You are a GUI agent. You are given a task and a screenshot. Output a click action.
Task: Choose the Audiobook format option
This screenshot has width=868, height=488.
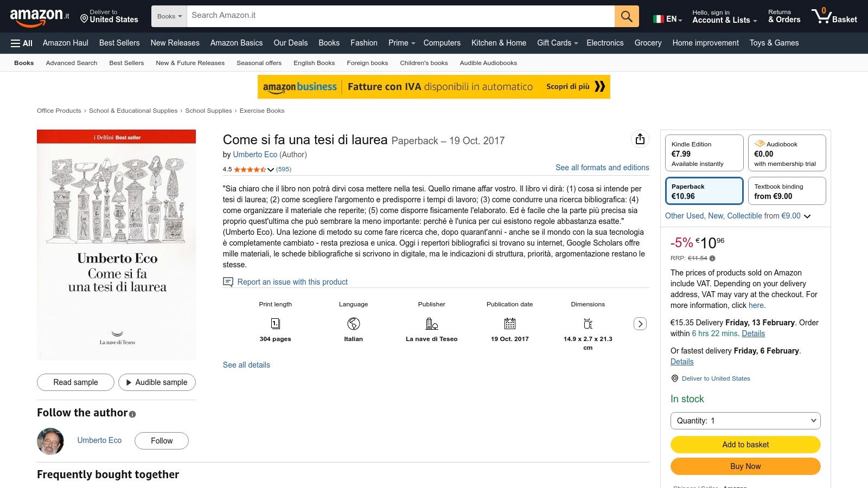click(787, 153)
